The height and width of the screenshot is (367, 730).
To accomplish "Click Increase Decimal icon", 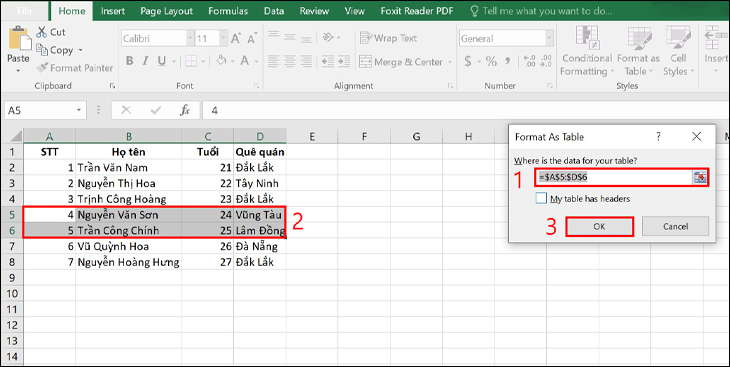I will (x=529, y=61).
